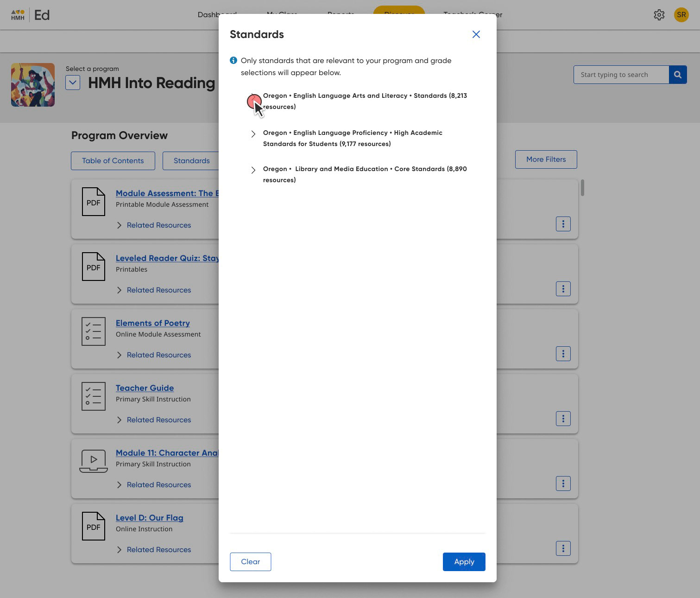The width and height of the screenshot is (700, 598).
Task: Click PDF icon of Level D: Our Flag
Action: point(94,526)
